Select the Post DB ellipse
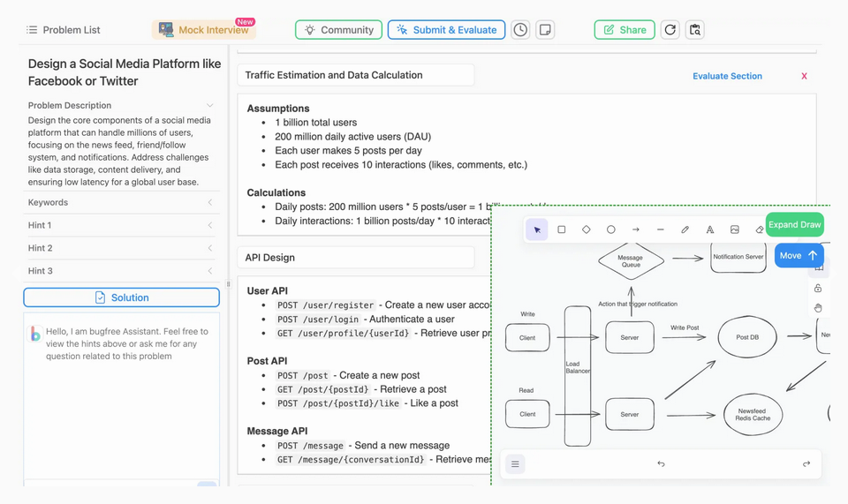This screenshot has height=504, width=848. (x=747, y=337)
